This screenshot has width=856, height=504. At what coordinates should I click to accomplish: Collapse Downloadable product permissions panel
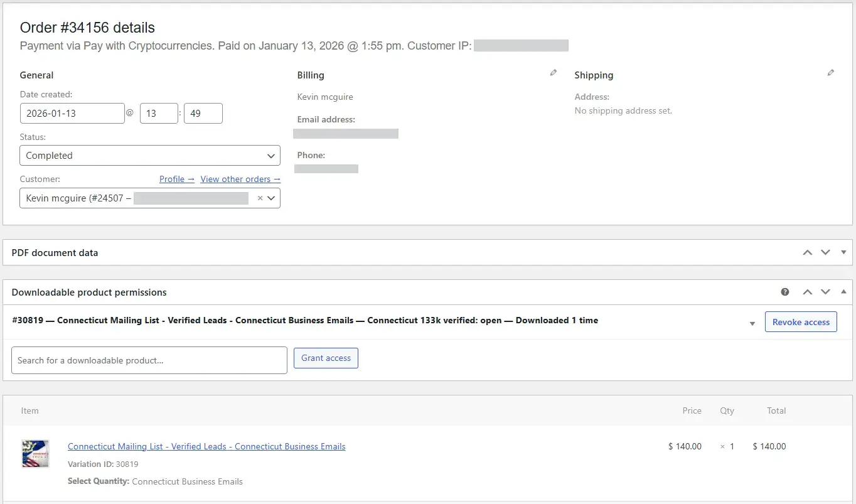coord(843,292)
